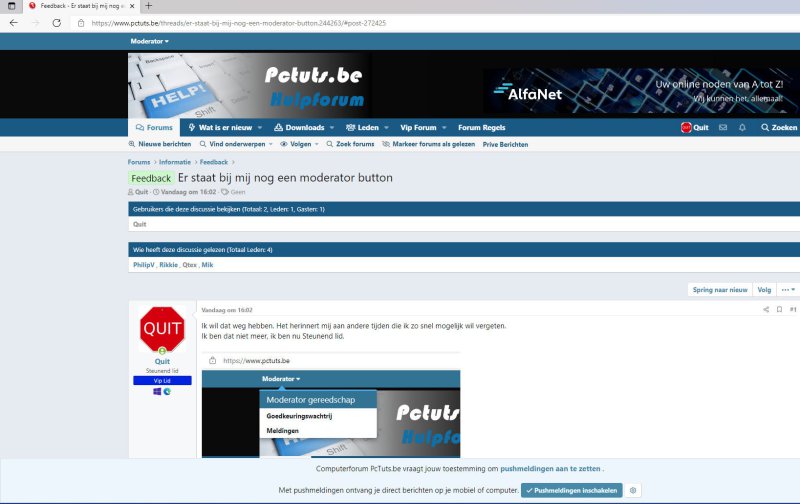Open Quit username under the avatar

coord(162,361)
